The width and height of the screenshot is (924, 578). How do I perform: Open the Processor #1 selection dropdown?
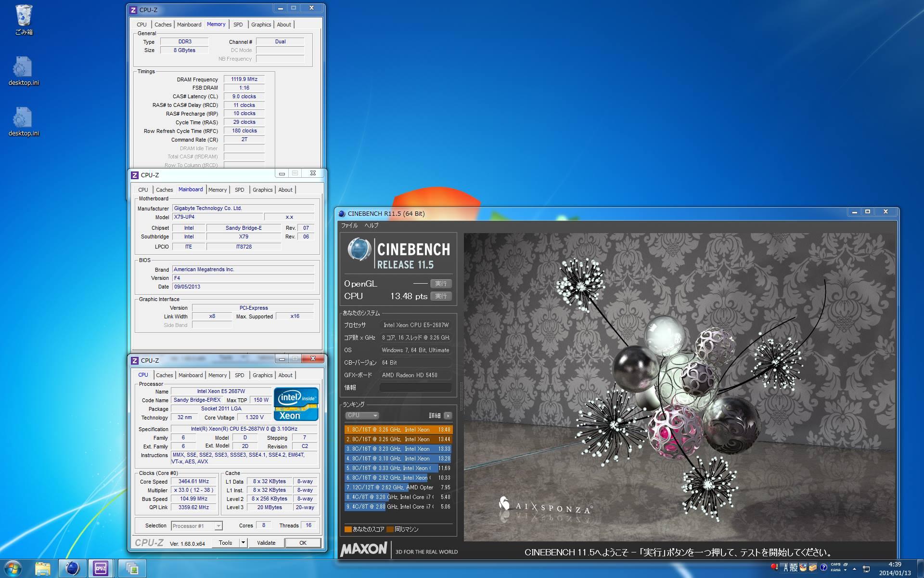tap(197, 525)
